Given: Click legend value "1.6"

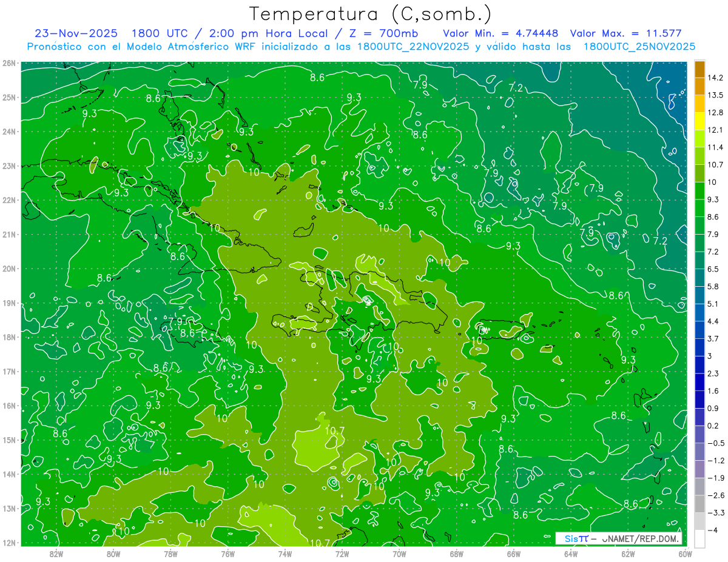Looking at the screenshot, I should 713,390.
